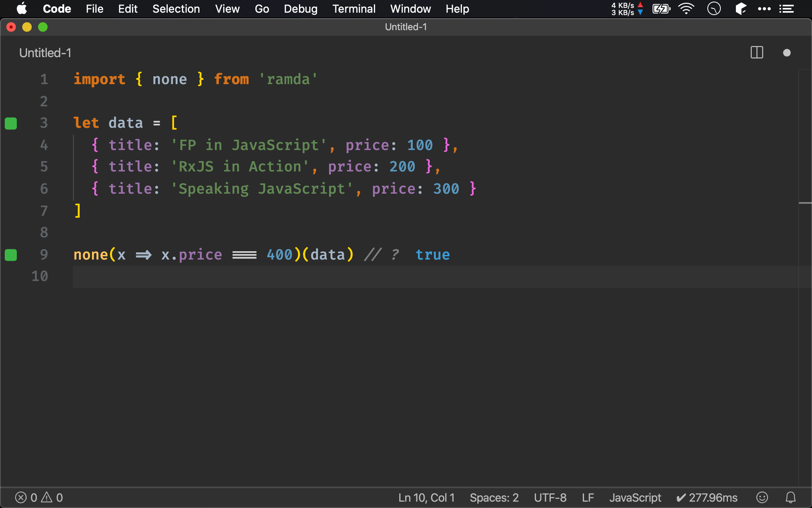Click the green coverage marker on line 3

click(x=11, y=123)
